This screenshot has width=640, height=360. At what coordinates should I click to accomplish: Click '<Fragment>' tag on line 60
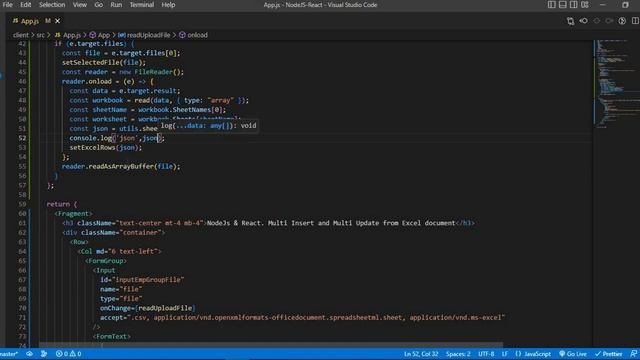point(73,213)
